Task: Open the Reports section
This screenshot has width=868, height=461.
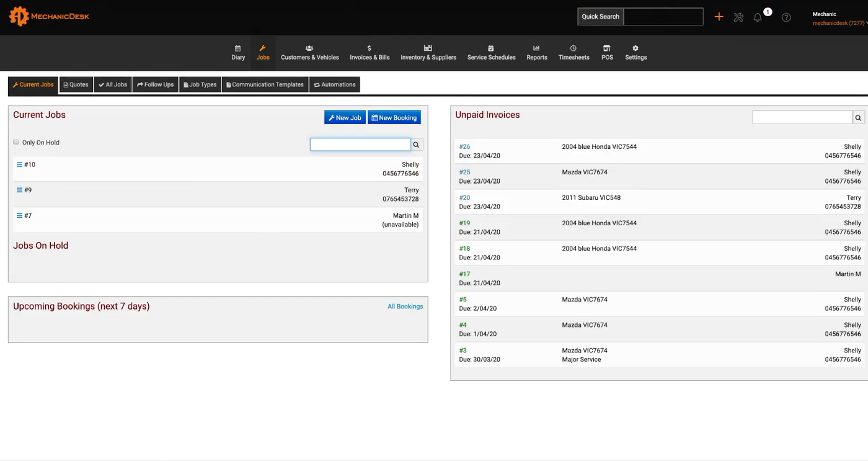Action: 537,53
